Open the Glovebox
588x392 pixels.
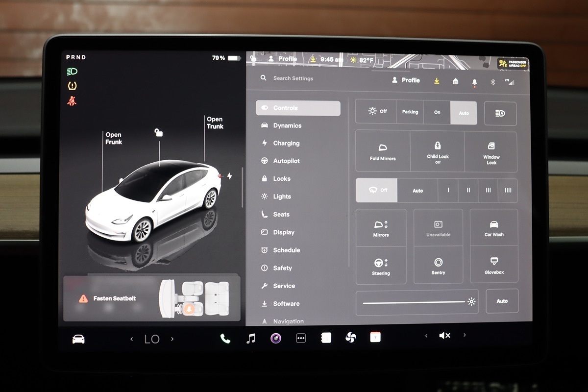click(x=494, y=265)
